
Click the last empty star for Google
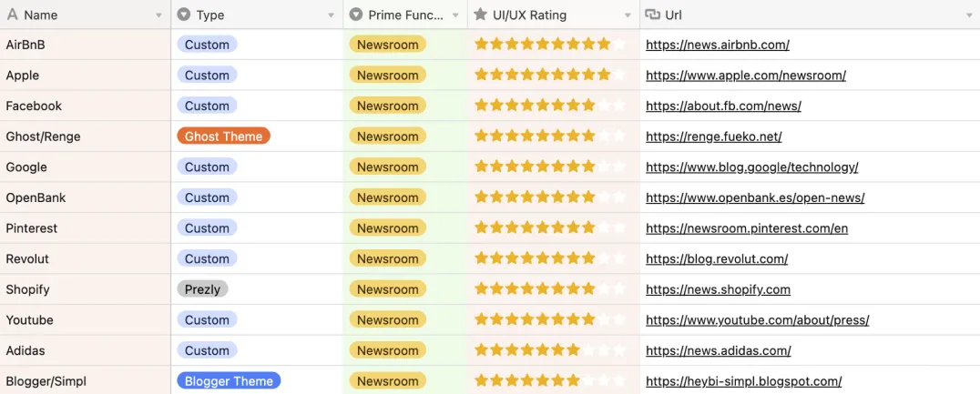[x=619, y=167]
